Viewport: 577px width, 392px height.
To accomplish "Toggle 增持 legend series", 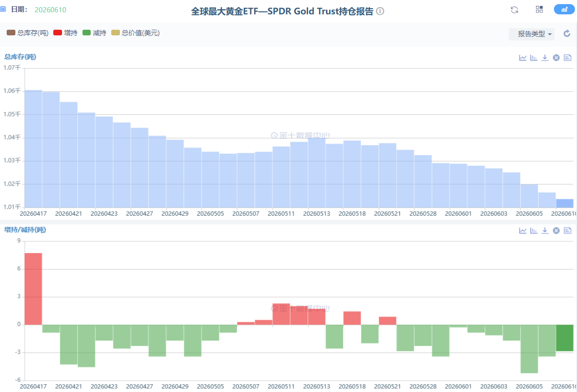I will (x=66, y=33).
